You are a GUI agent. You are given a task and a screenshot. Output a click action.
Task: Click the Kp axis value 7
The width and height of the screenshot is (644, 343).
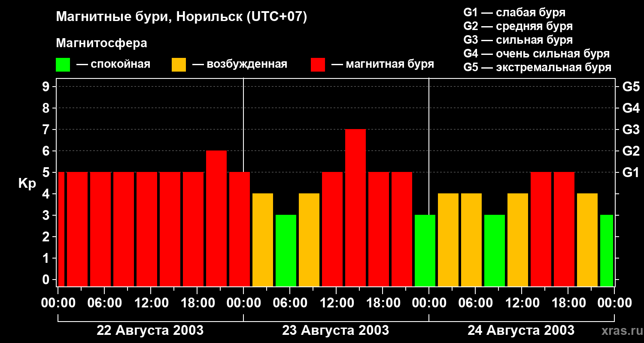(47, 130)
